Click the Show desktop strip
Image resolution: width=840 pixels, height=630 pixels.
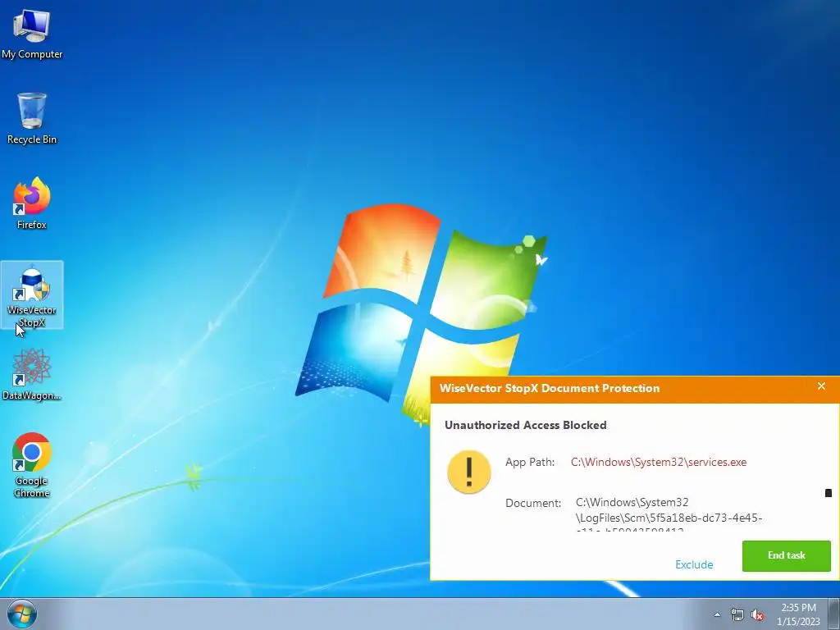point(834,614)
